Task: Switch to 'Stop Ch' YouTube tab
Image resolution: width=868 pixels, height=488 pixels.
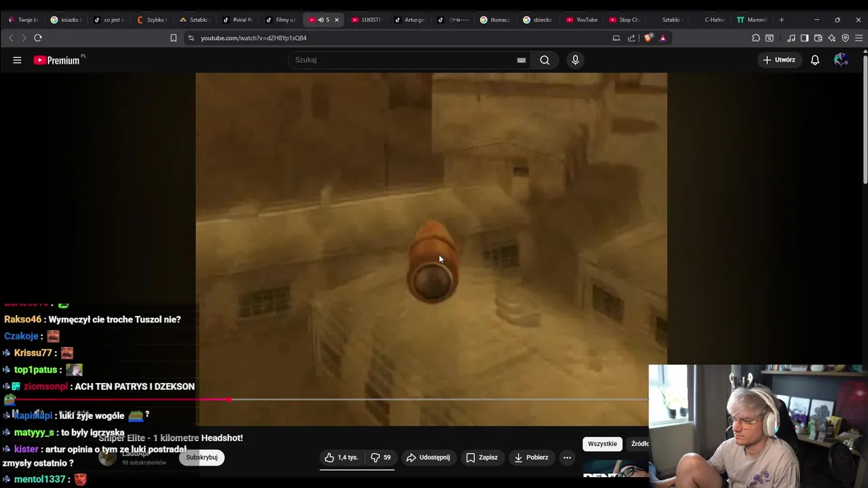Action: [624, 20]
